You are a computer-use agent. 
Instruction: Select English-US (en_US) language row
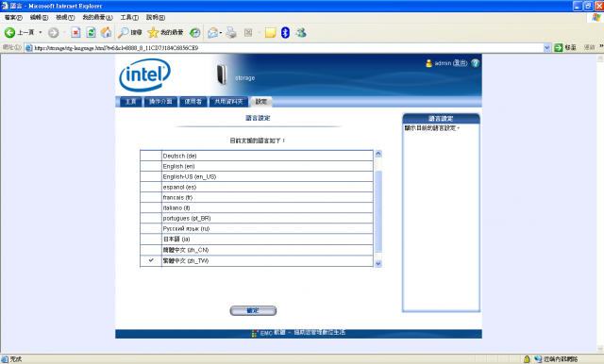pos(257,176)
